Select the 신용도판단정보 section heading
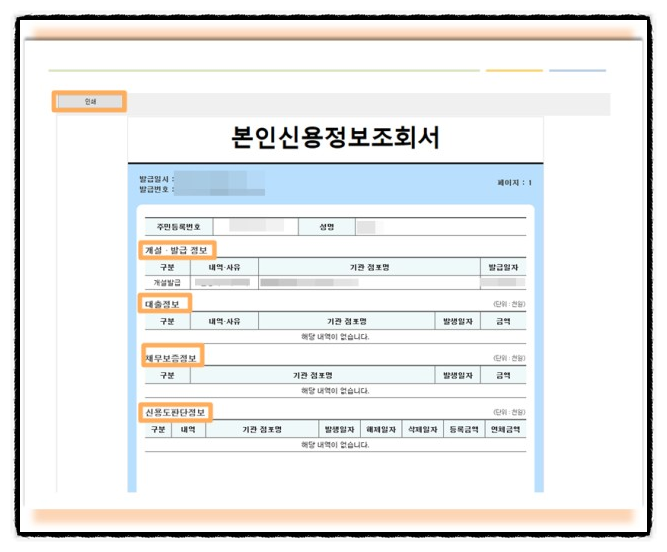The image size is (667, 552). [x=175, y=412]
